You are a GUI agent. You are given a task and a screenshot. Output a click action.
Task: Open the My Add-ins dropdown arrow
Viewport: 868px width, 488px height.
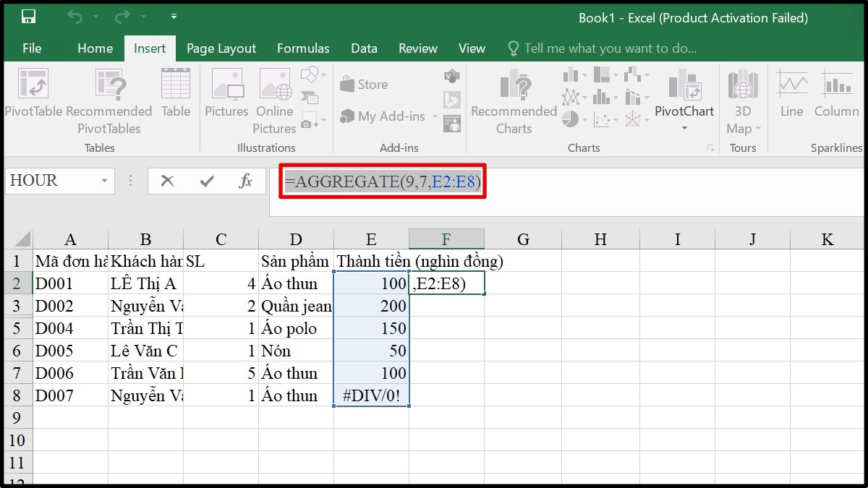pyautogui.click(x=435, y=116)
